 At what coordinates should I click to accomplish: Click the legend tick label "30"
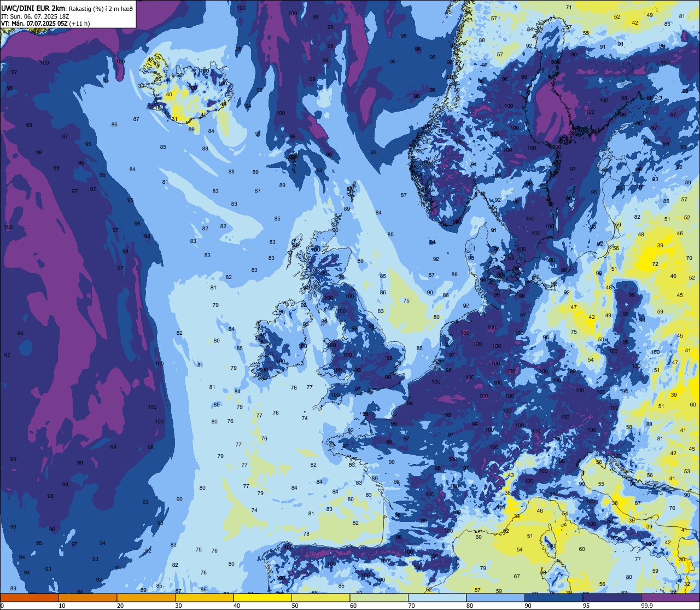point(178,606)
